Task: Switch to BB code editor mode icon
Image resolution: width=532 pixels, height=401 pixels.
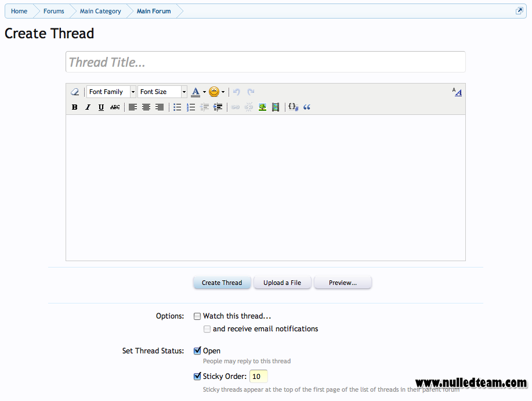Action: [x=457, y=92]
